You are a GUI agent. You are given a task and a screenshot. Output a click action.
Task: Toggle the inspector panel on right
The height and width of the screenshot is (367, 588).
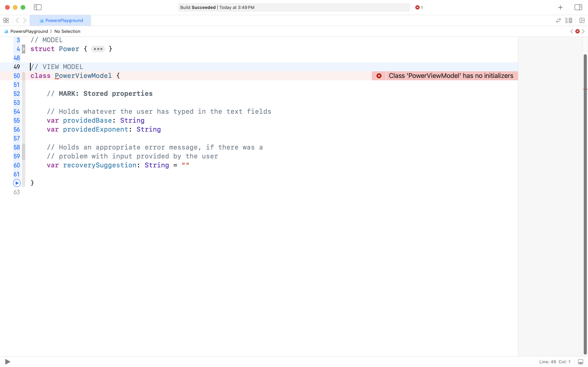click(578, 7)
